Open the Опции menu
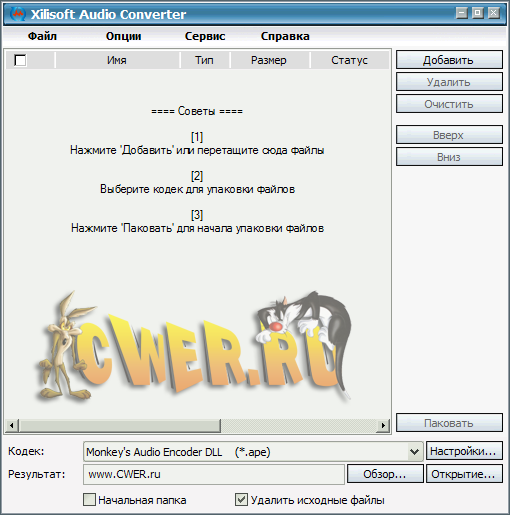Screen dimensions: 510x515 [123, 36]
